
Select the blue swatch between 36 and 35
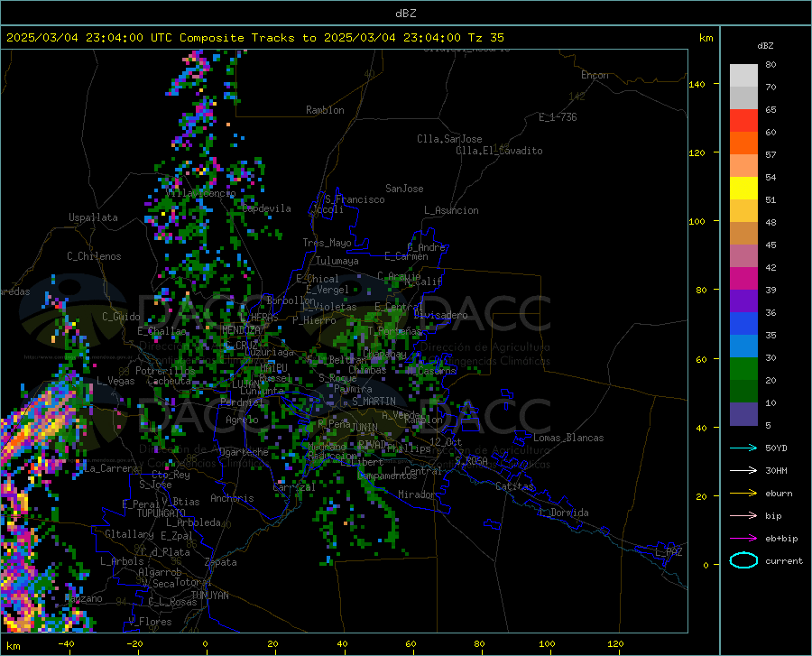coord(743,324)
